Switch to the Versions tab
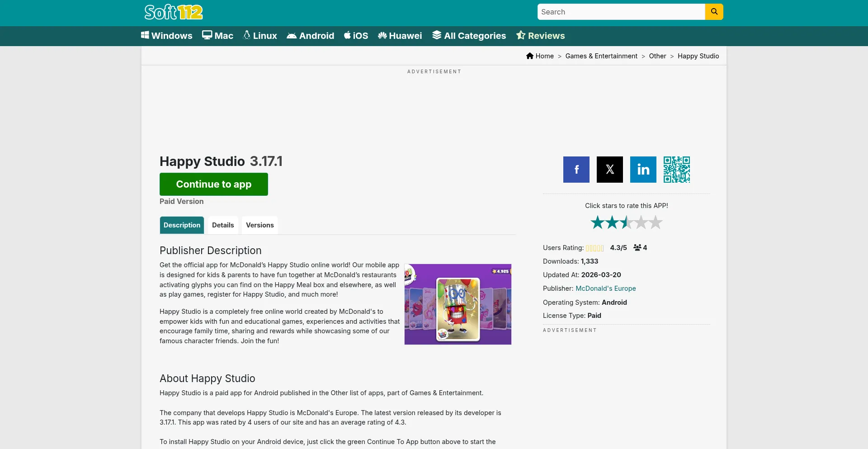Image resolution: width=868 pixels, height=449 pixels. pyautogui.click(x=260, y=225)
